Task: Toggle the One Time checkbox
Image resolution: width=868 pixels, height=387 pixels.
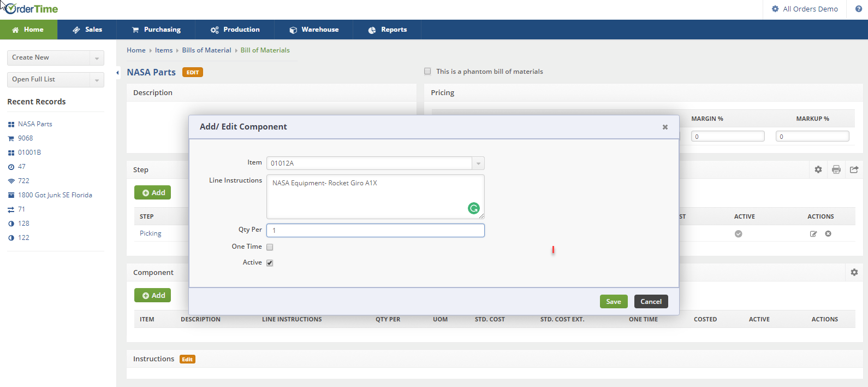Action: point(270,247)
